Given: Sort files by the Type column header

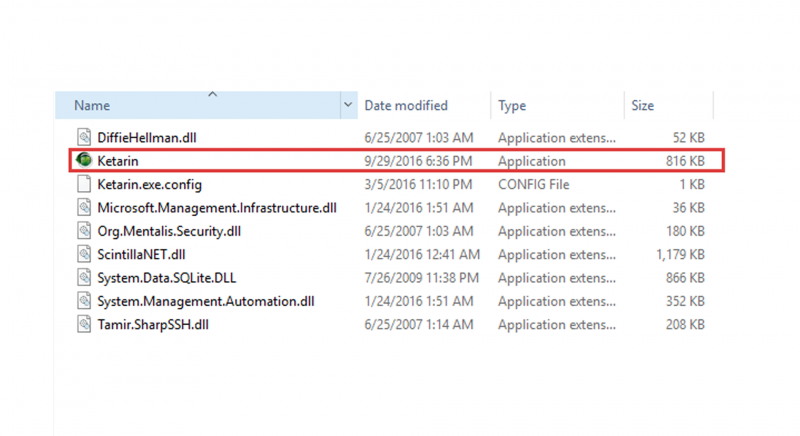Looking at the screenshot, I should click(x=512, y=105).
